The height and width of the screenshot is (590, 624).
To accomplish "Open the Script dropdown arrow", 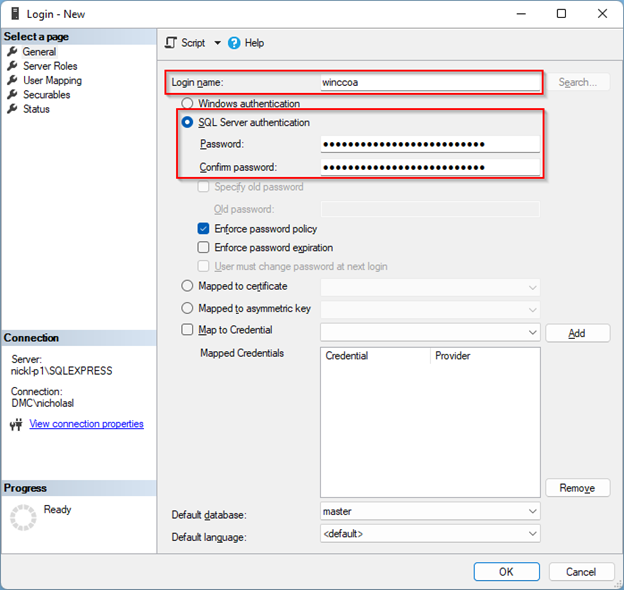I will [x=217, y=43].
